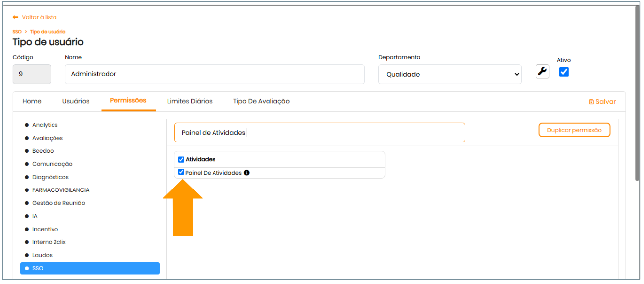Uncheck the Ativo checkbox

point(564,72)
